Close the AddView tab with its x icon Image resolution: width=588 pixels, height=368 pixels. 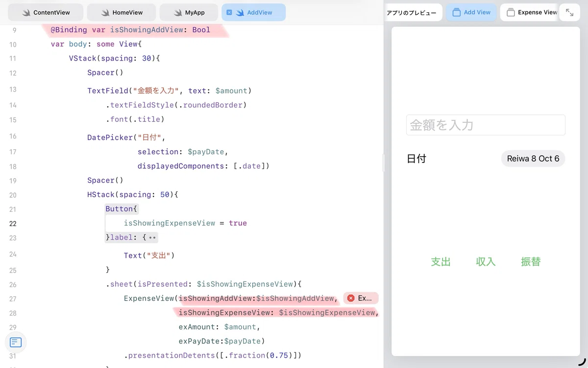pyautogui.click(x=229, y=12)
